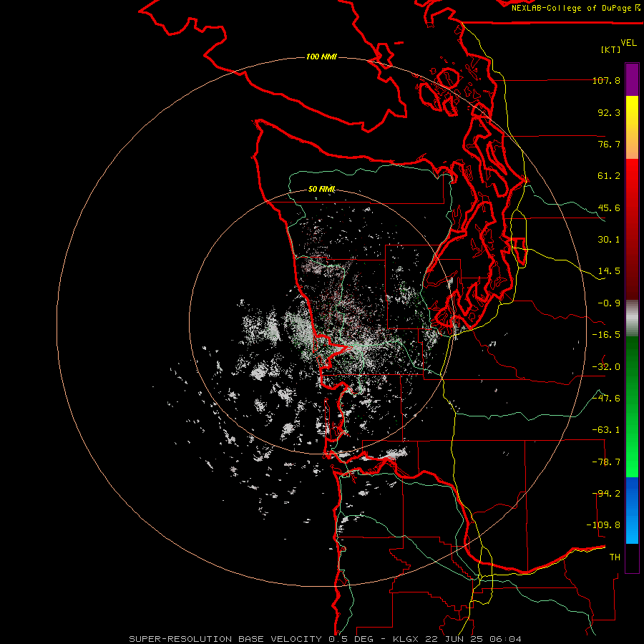
Task: Click the blue segment of the velocity color bar
Action: [x=632, y=510]
